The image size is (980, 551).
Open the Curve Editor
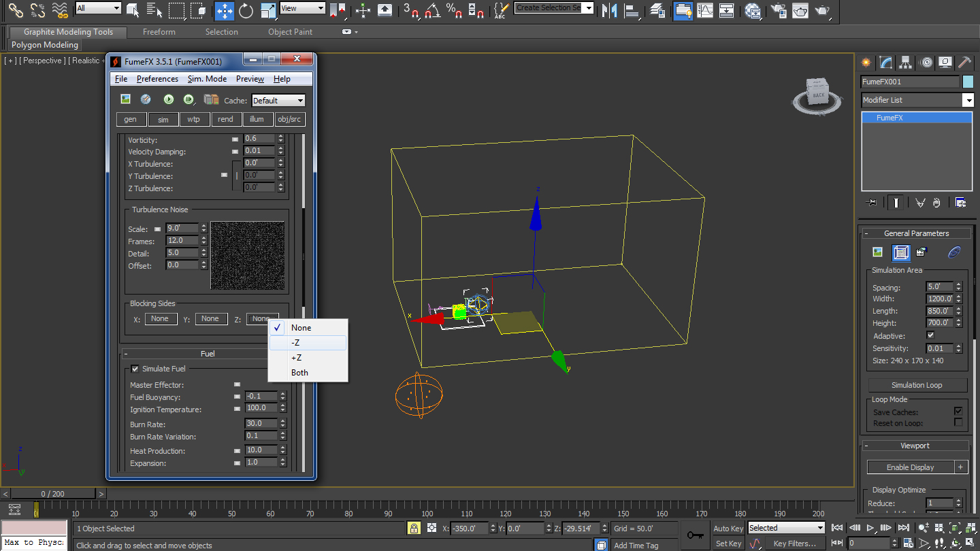pyautogui.click(x=706, y=10)
